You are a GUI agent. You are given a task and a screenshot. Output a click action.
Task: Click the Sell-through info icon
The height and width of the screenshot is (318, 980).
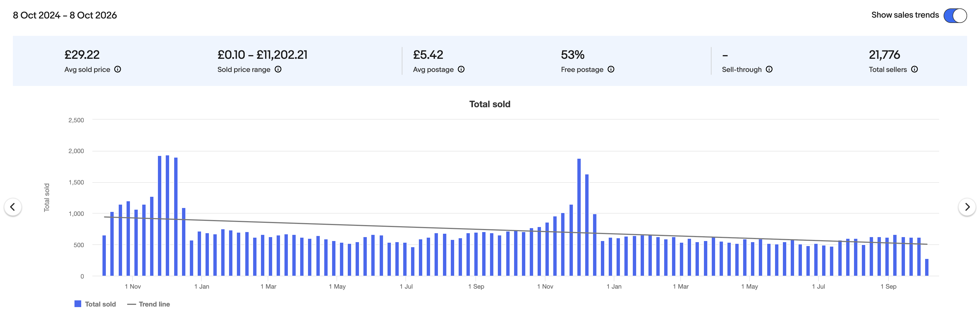tap(769, 69)
